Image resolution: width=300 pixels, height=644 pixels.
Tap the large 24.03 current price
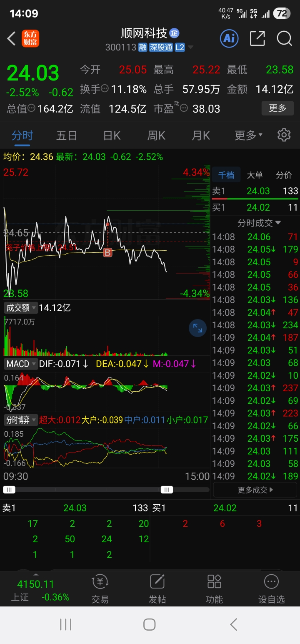click(x=33, y=73)
